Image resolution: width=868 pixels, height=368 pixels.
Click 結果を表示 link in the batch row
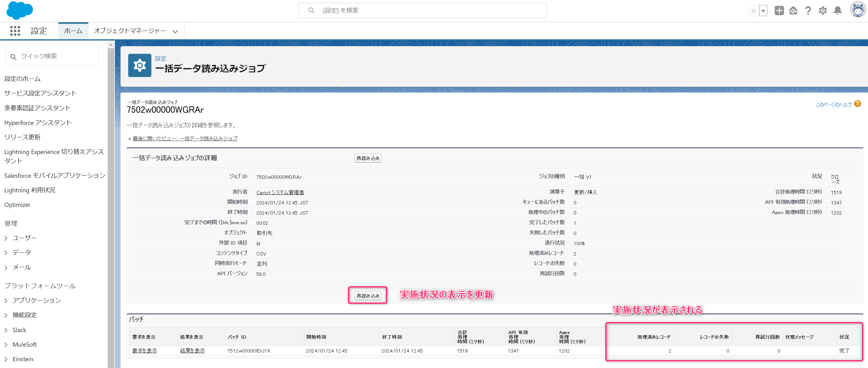coord(192,351)
